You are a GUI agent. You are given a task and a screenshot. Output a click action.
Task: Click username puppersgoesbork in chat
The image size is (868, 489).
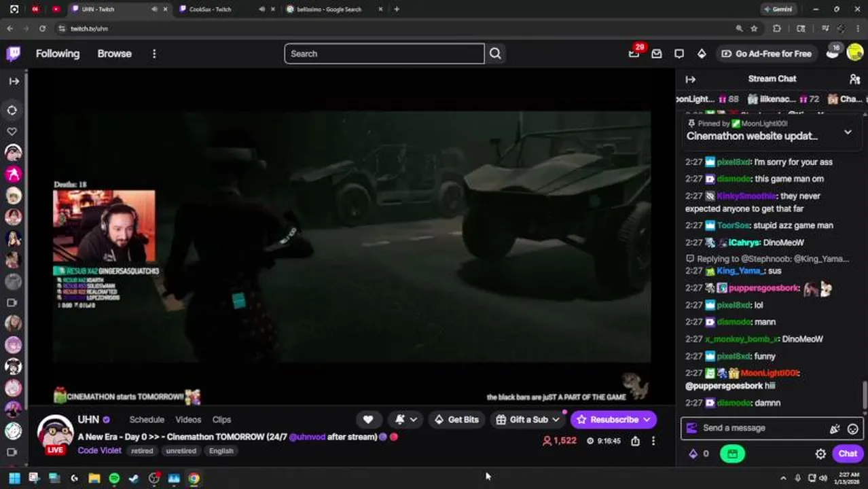[764, 288]
